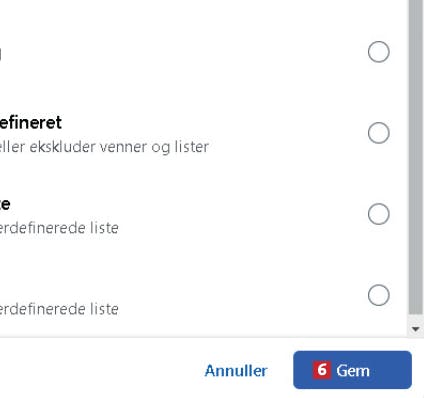Click the vertical scrollbar thumb
The image size is (424, 398).
tap(416, 157)
